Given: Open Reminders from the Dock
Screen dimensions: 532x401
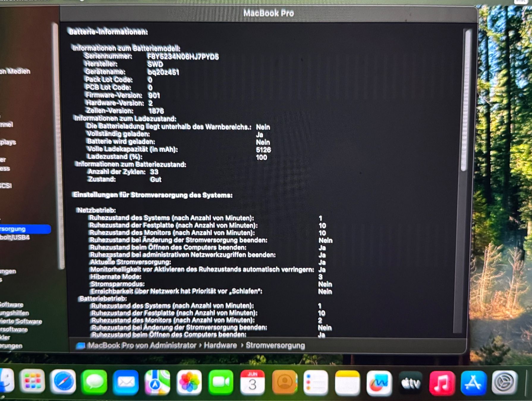Looking at the screenshot, I should 316,383.
